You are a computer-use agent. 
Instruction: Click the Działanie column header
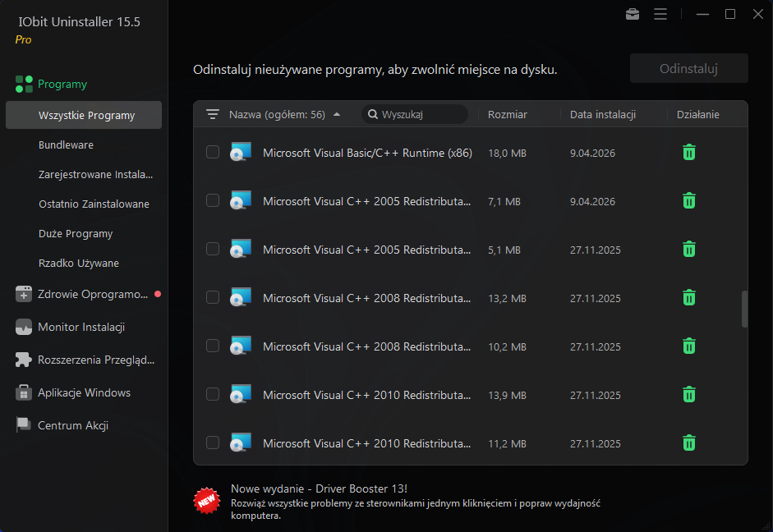[x=697, y=114]
